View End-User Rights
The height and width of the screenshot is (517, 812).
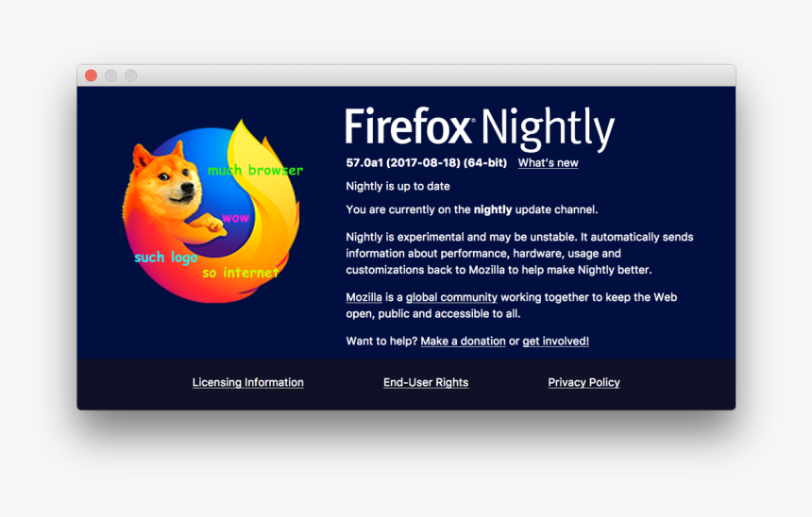click(x=426, y=382)
